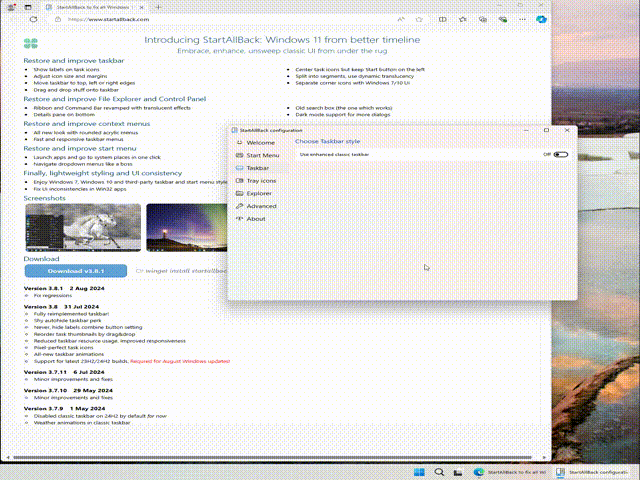Open Edge Collections icon
Viewport: 640px width, 480px height.
click(482, 19)
